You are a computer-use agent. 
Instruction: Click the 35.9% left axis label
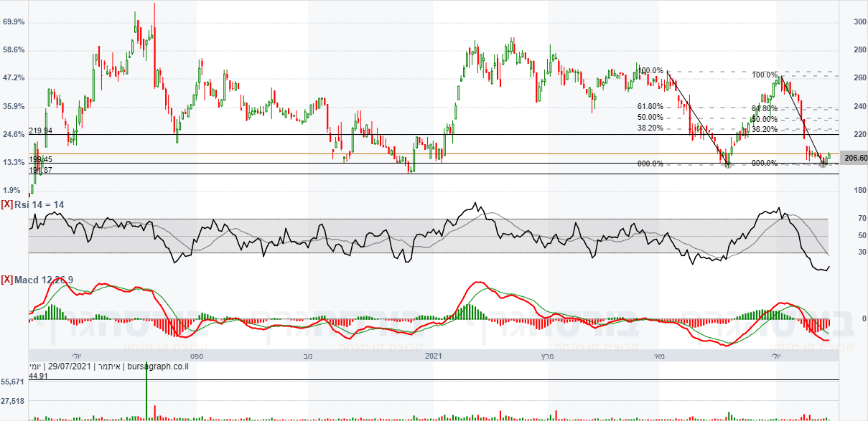tap(14, 107)
